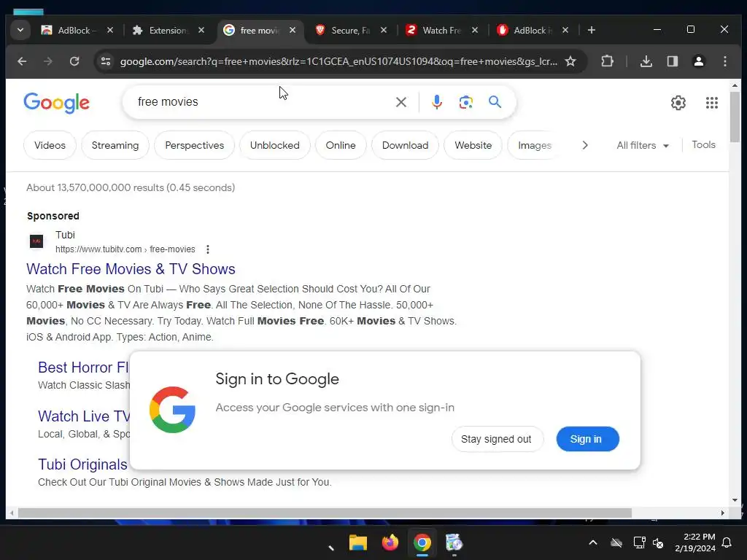This screenshot has height=560, width=747.
Task: Apply the Download filter chip
Action: pos(405,145)
